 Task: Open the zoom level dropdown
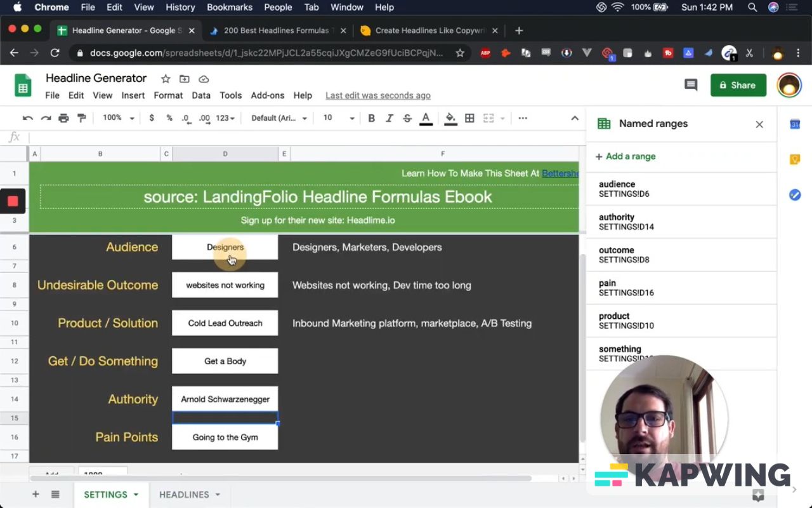pyautogui.click(x=119, y=118)
